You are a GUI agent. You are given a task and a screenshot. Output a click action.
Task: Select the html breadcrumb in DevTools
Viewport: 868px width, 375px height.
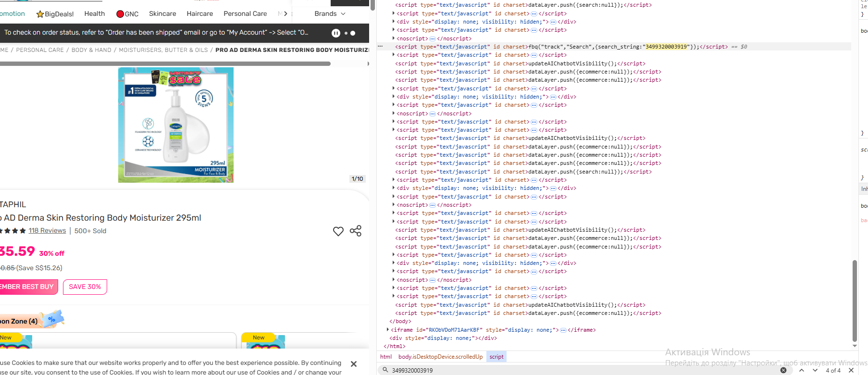pyautogui.click(x=386, y=357)
